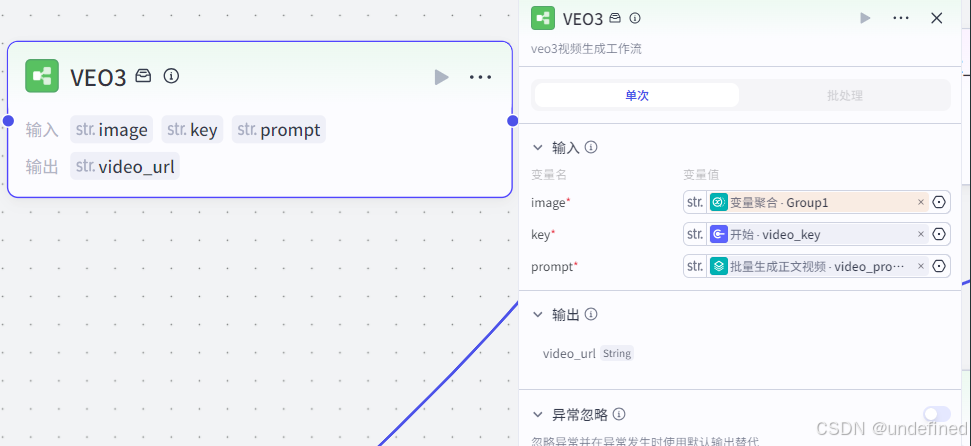Open the info icon beside 异常忽略 heading
Screen dimensions: 971x446
tap(619, 414)
